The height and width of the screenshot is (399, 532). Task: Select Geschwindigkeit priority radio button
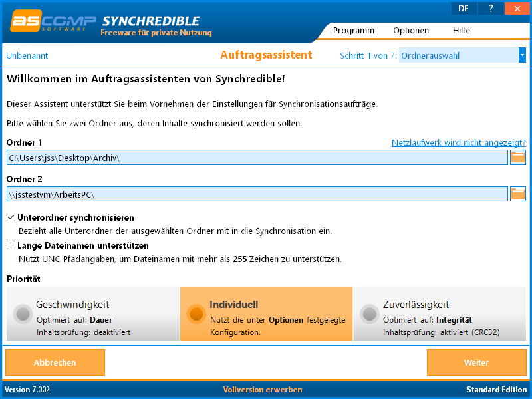(23, 314)
